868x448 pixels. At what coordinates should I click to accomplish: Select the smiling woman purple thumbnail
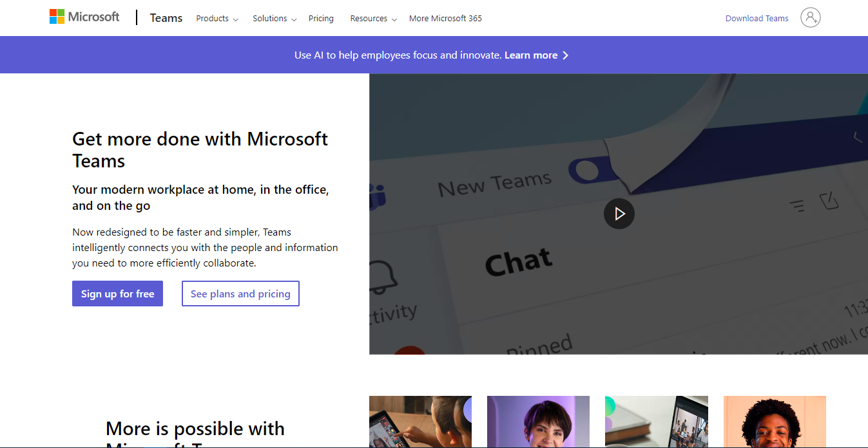[538, 422]
